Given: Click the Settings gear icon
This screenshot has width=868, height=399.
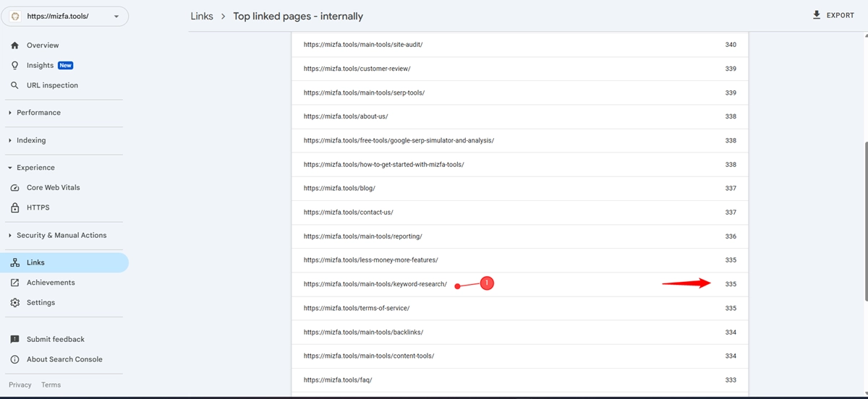Looking at the screenshot, I should 14,303.
